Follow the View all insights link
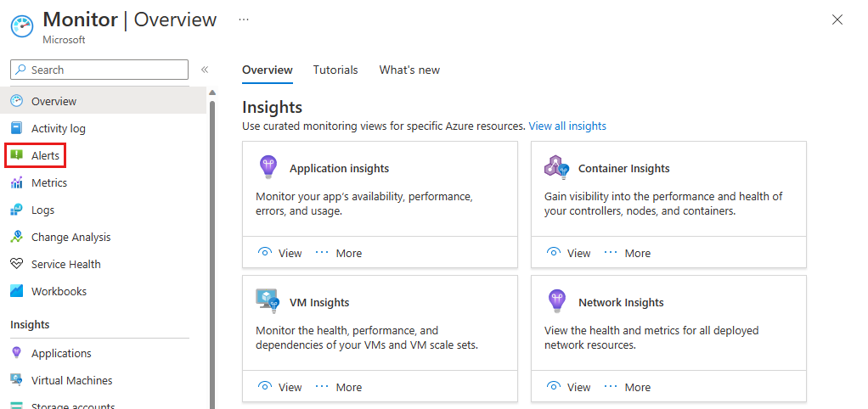Image resolution: width=868 pixels, height=409 pixels. [567, 126]
